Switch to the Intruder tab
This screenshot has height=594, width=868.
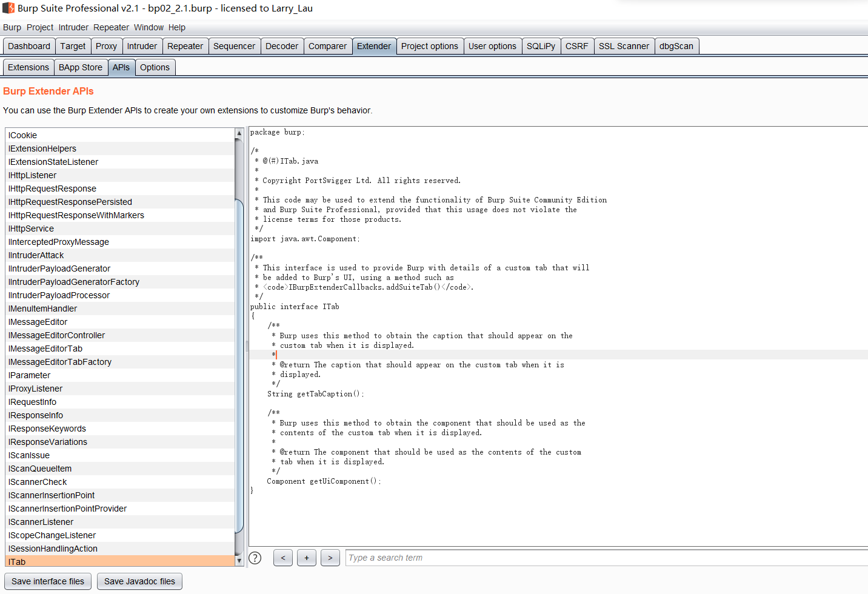(x=142, y=46)
